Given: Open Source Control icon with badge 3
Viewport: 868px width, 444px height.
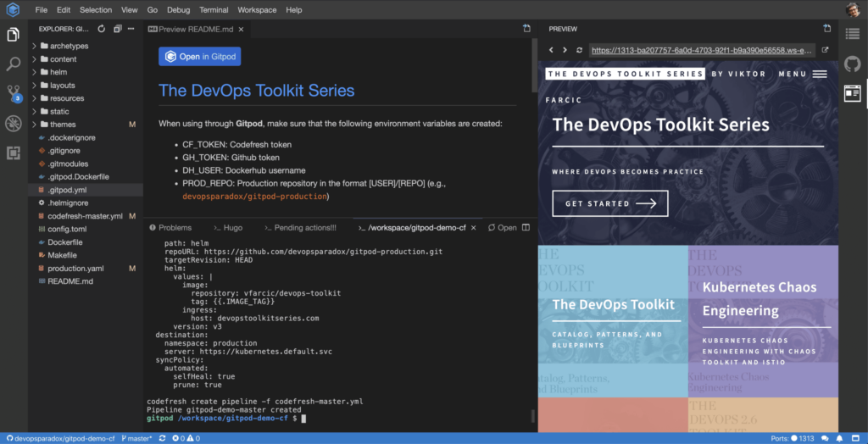Looking at the screenshot, I should tap(14, 93).
